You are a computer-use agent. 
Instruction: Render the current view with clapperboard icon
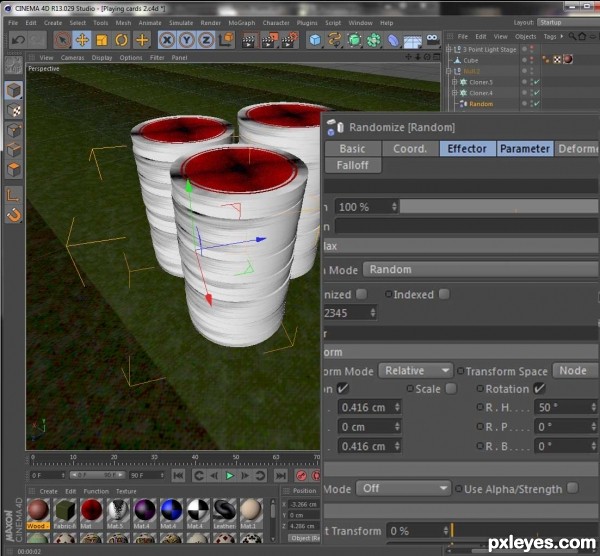click(249, 40)
